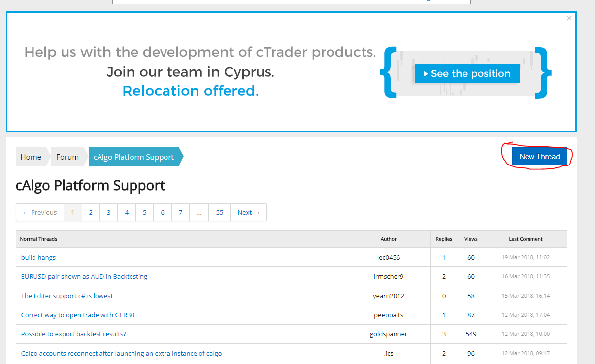
Task: Click the See the position button
Action: tap(467, 73)
